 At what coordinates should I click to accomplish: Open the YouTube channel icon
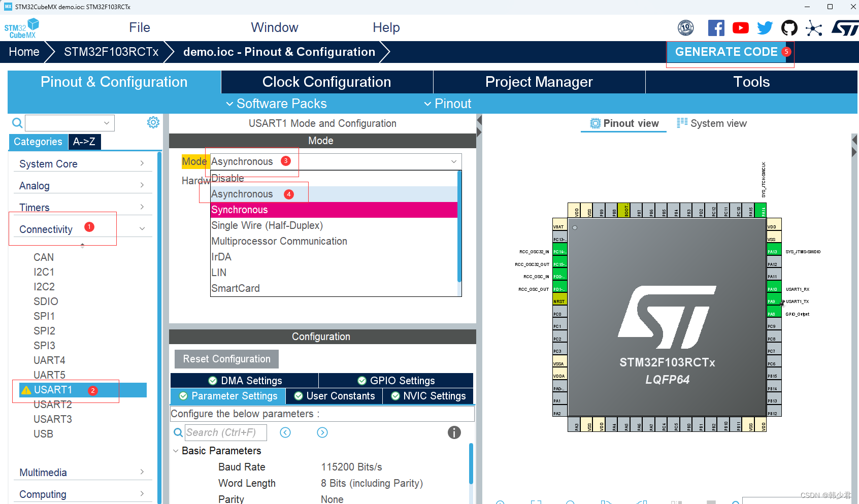(x=740, y=28)
